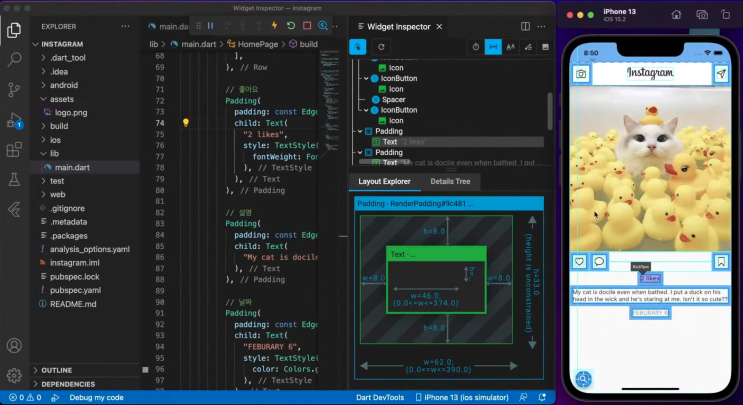Collapse the IconButton node below Spacer
The image size is (743, 405).
tap(366, 110)
